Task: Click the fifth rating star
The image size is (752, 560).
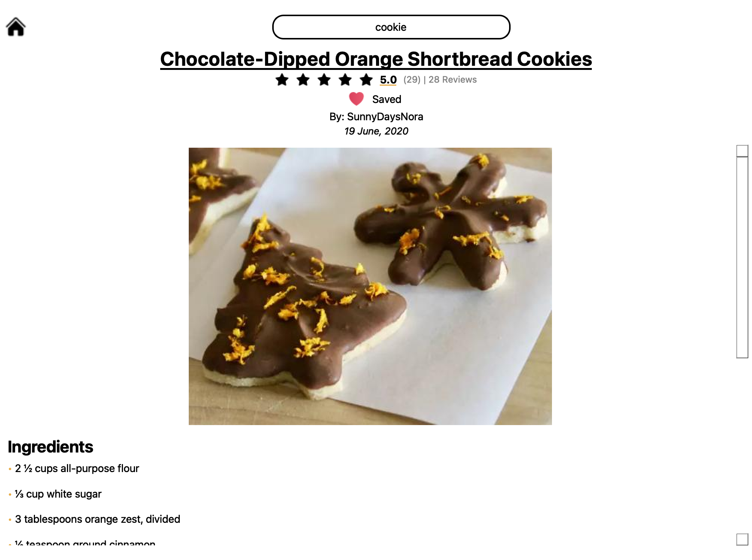Action: pos(366,80)
